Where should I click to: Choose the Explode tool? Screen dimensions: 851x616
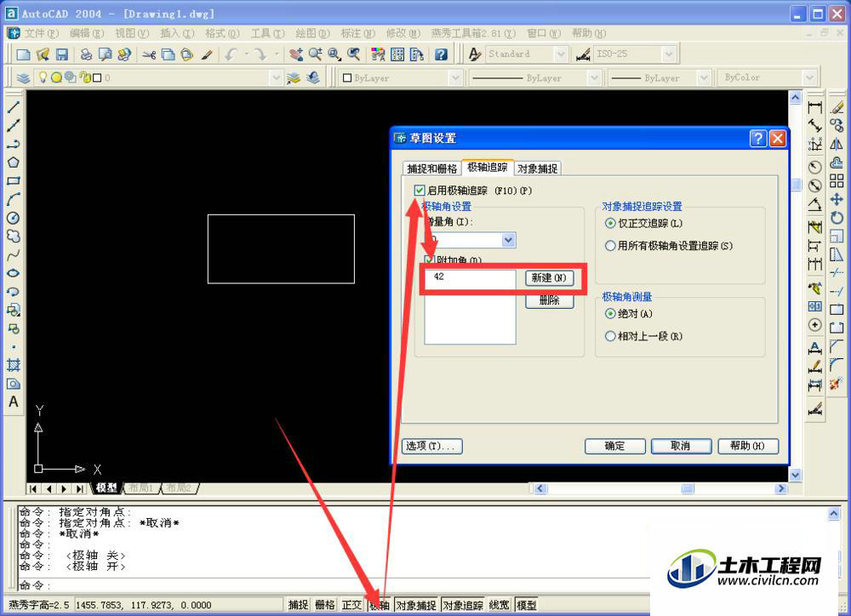tap(837, 383)
